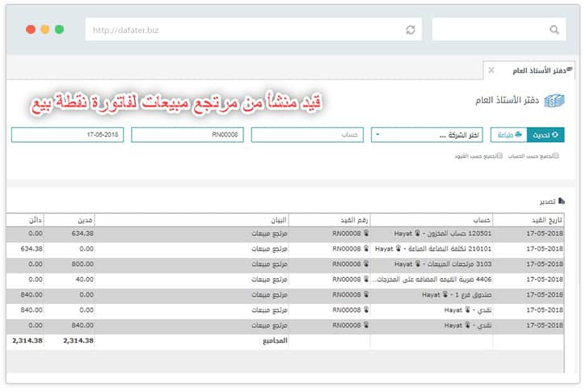Click the browser reload icon in address bar

click(x=411, y=30)
